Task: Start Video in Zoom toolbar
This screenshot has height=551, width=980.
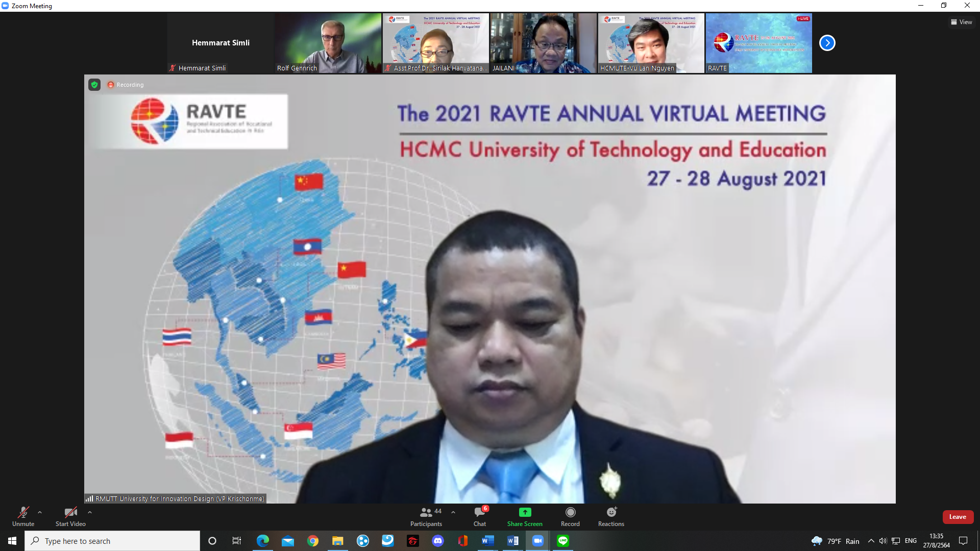Action: (x=70, y=516)
